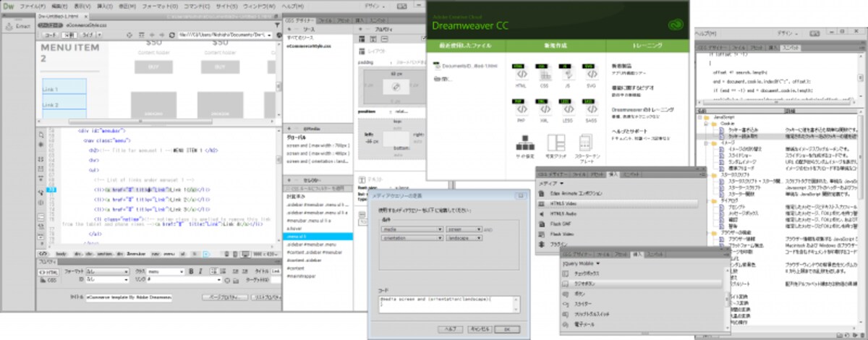Image resolution: width=868 pixels, height=340 pixels.
Task: Open the File menu (ファイル)
Action: click(31, 5)
